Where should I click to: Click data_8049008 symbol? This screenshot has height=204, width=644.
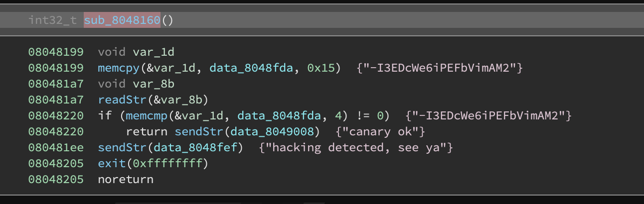[265, 132]
